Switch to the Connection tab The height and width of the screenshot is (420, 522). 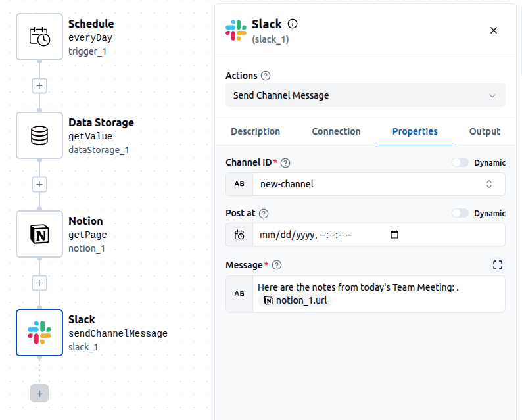[336, 131]
